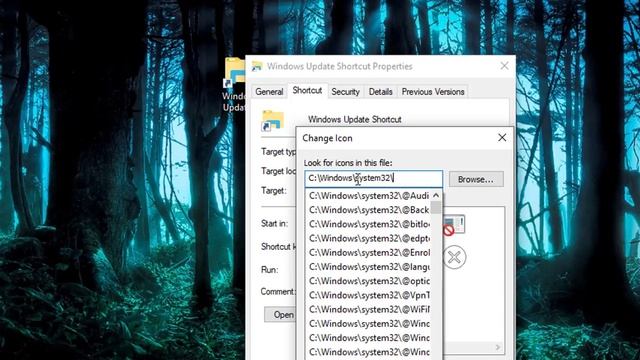Select the shortcut folder icon in Properties
The image size is (640, 360).
[x=273, y=120]
